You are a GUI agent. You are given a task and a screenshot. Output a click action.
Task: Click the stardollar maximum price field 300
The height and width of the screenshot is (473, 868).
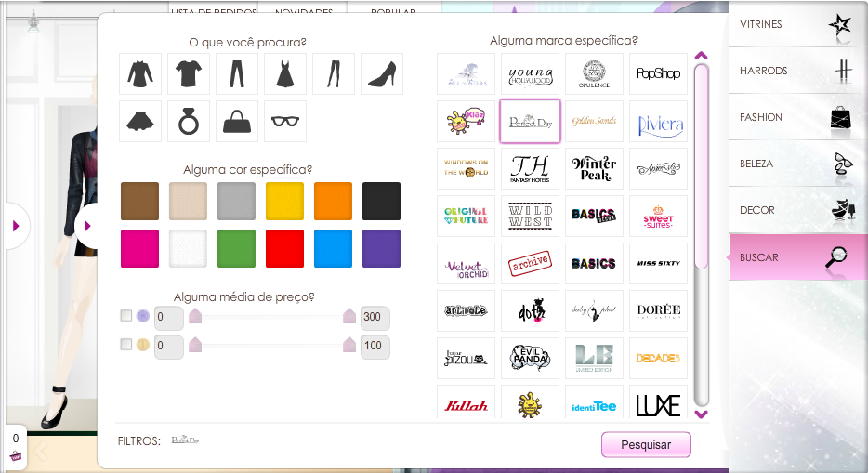375,318
